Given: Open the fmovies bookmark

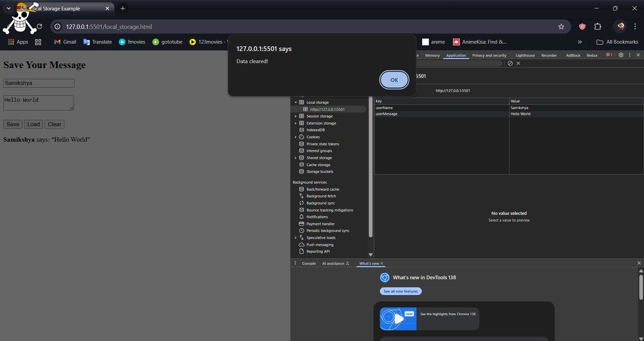Looking at the screenshot, I should tap(132, 42).
